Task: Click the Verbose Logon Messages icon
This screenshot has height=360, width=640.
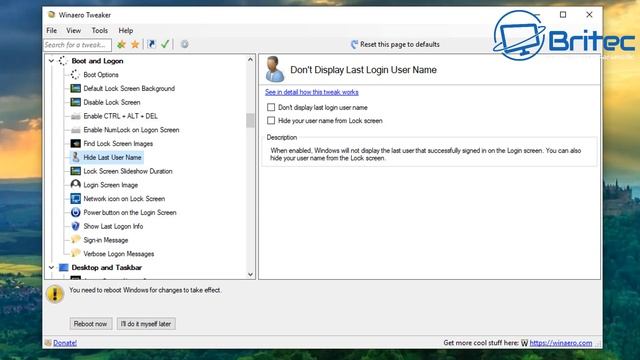Action: (x=76, y=253)
